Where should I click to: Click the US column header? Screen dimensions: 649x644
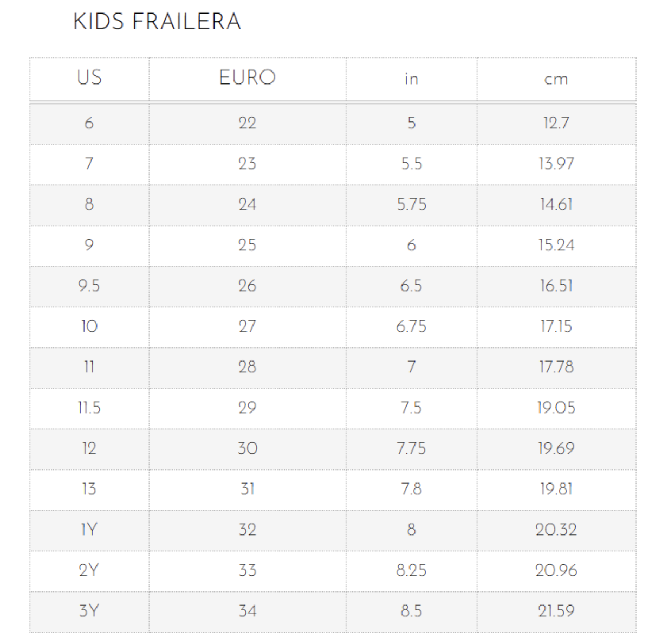(89, 78)
